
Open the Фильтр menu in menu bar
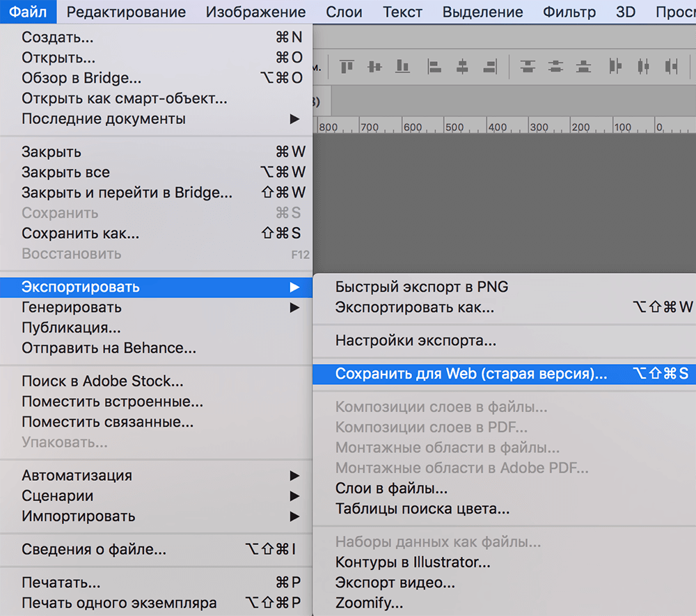(569, 12)
